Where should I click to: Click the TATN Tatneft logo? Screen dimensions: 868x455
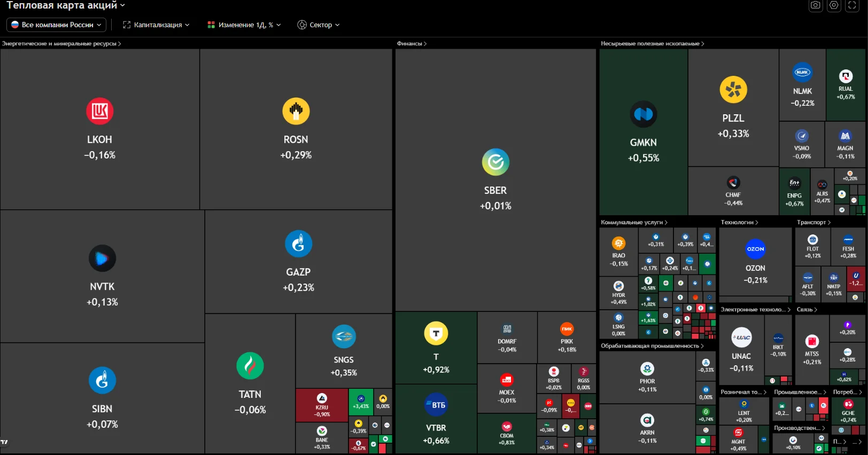click(250, 366)
